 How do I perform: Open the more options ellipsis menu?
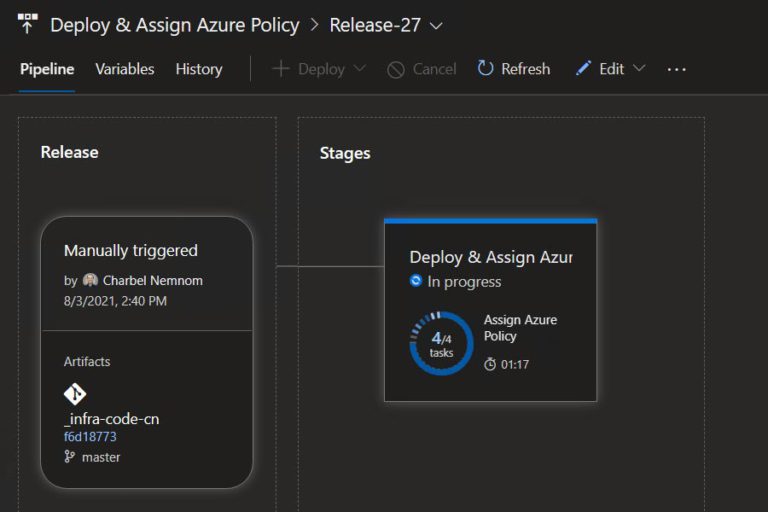676,70
